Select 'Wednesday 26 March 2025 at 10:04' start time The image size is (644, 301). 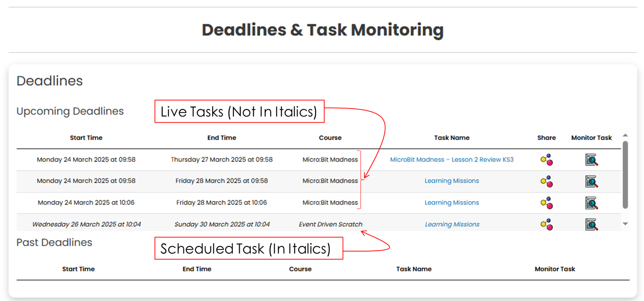[86, 224]
